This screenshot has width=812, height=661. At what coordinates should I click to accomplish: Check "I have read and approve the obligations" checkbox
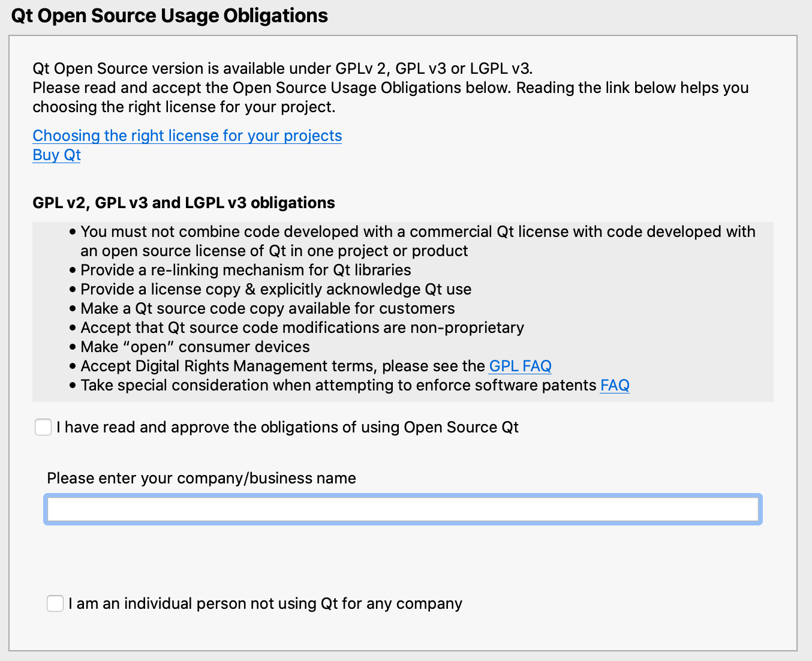(43, 427)
